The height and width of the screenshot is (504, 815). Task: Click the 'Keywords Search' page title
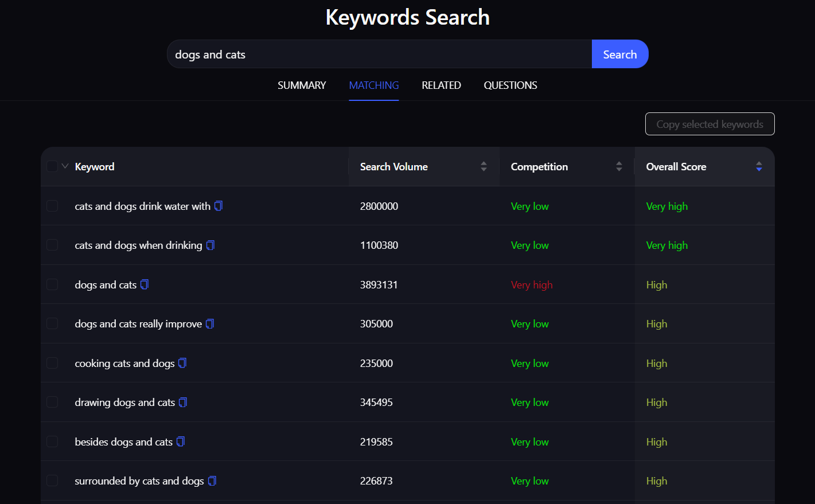408,17
